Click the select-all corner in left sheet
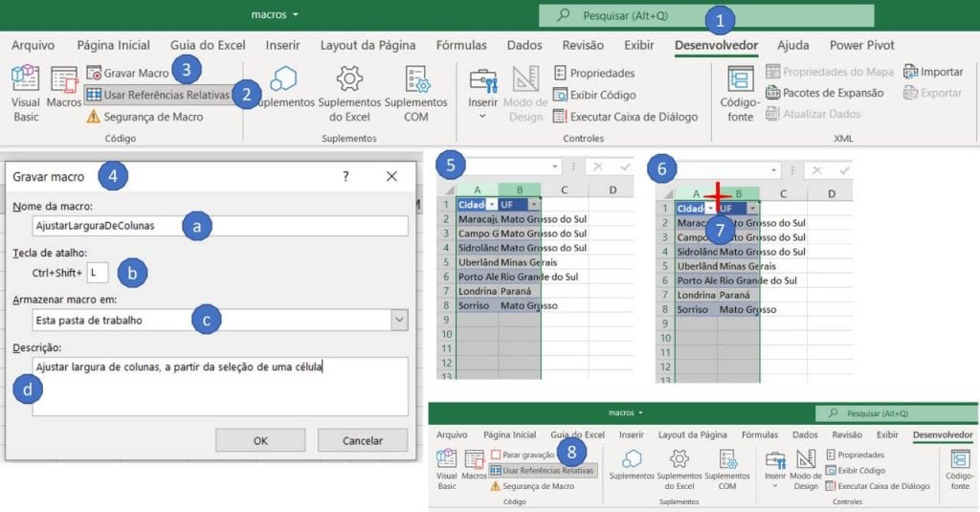Image resolution: width=980 pixels, height=512 pixels. (449, 190)
